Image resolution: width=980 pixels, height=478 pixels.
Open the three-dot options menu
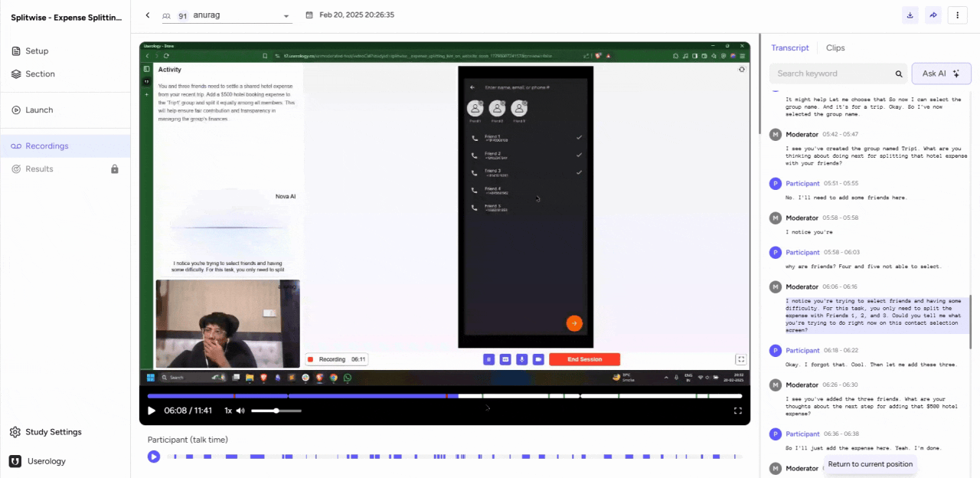coord(958,15)
